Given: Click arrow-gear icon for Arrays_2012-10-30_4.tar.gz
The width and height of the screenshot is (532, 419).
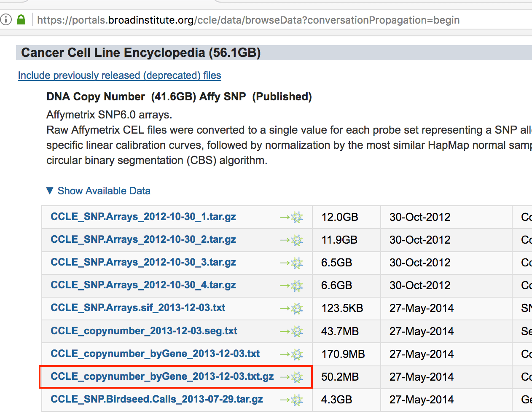Looking at the screenshot, I should (x=292, y=285).
